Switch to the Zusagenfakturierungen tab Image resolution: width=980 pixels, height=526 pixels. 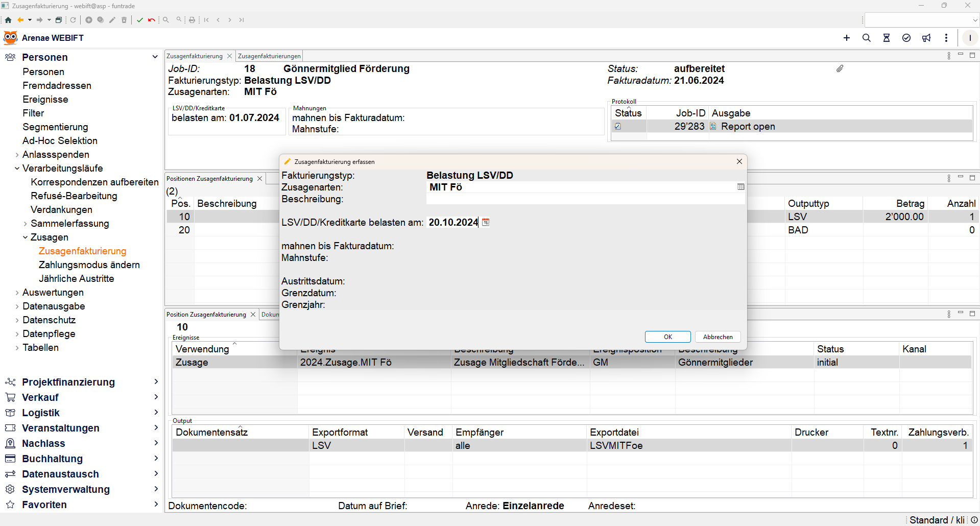coord(269,56)
